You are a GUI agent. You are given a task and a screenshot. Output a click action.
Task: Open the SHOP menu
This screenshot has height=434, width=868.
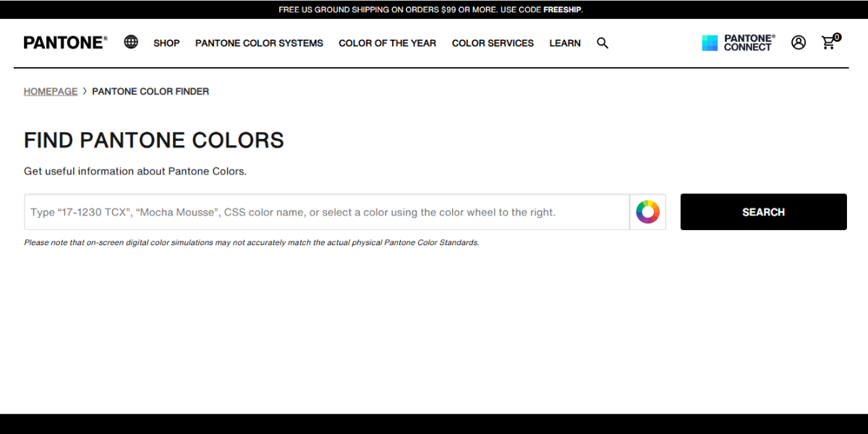[166, 43]
